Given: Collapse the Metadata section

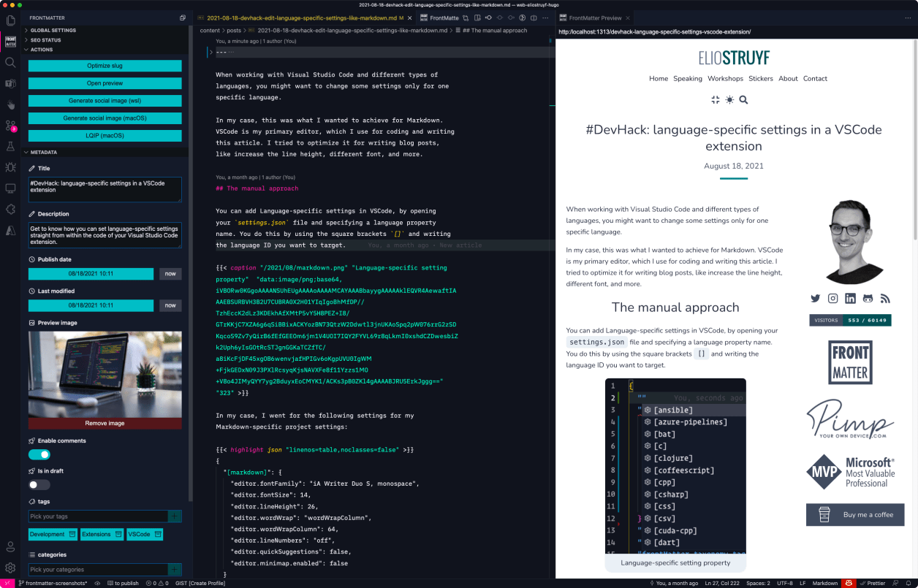Looking at the screenshot, I should tap(44, 152).
